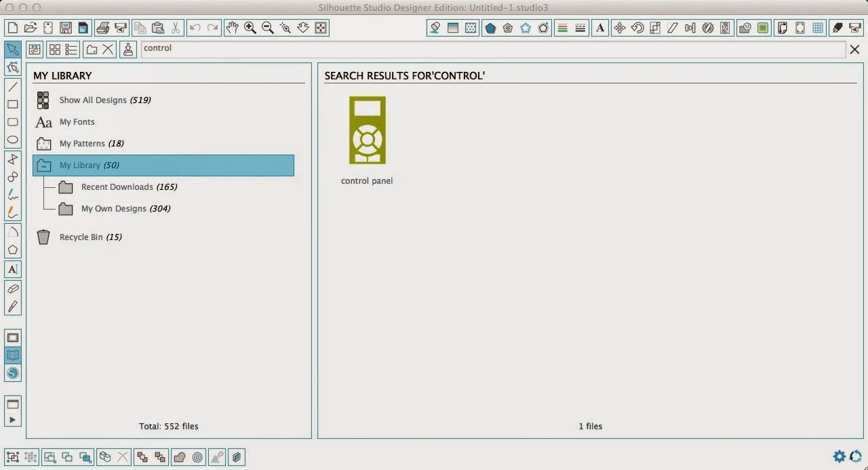Click the search field containing 'control'

(493, 49)
